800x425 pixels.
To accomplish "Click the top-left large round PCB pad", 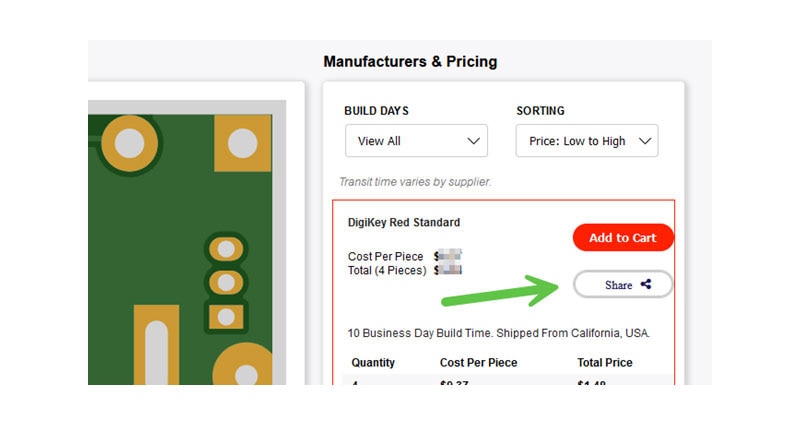I will [129, 144].
